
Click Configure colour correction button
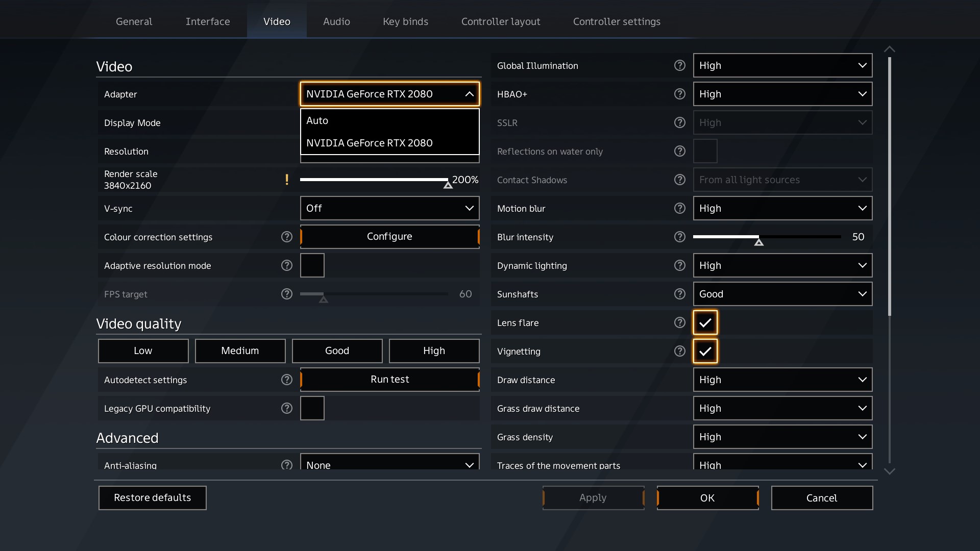click(390, 237)
